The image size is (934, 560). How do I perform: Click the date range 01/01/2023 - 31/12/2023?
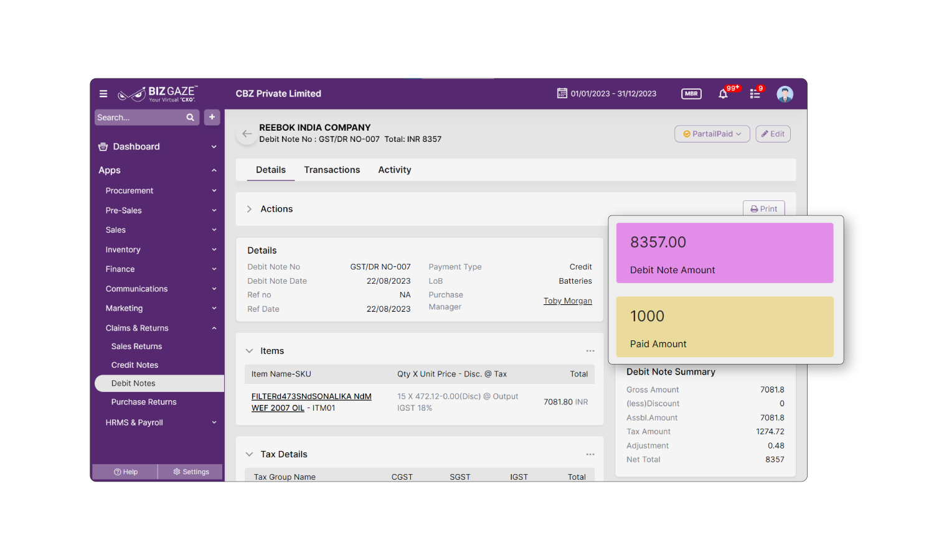[x=613, y=94]
